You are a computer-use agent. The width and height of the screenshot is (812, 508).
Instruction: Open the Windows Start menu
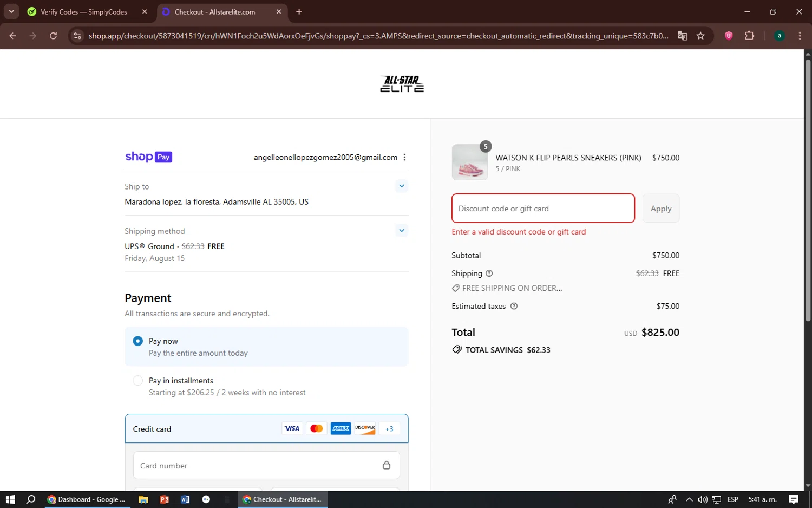click(10, 499)
